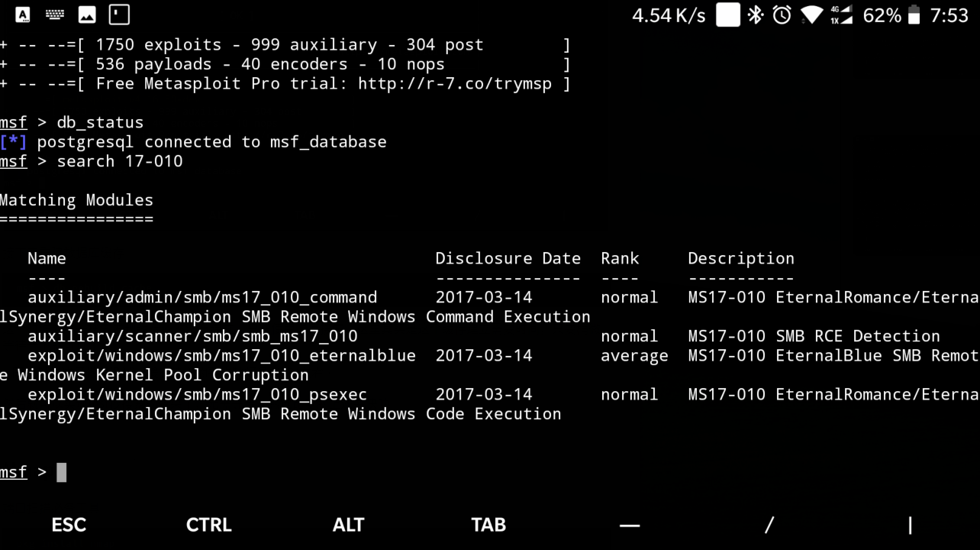
Task: Tap the dash extra key
Action: tap(630, 525)
